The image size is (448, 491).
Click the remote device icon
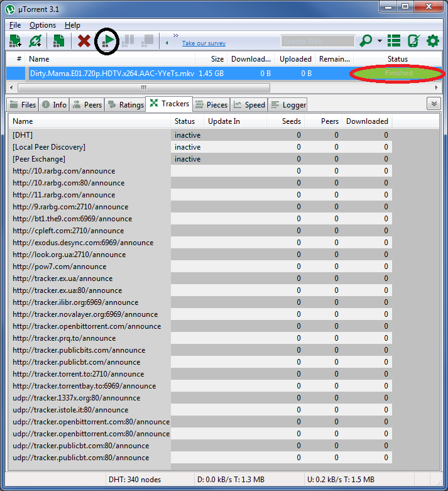tap(413, 41)
